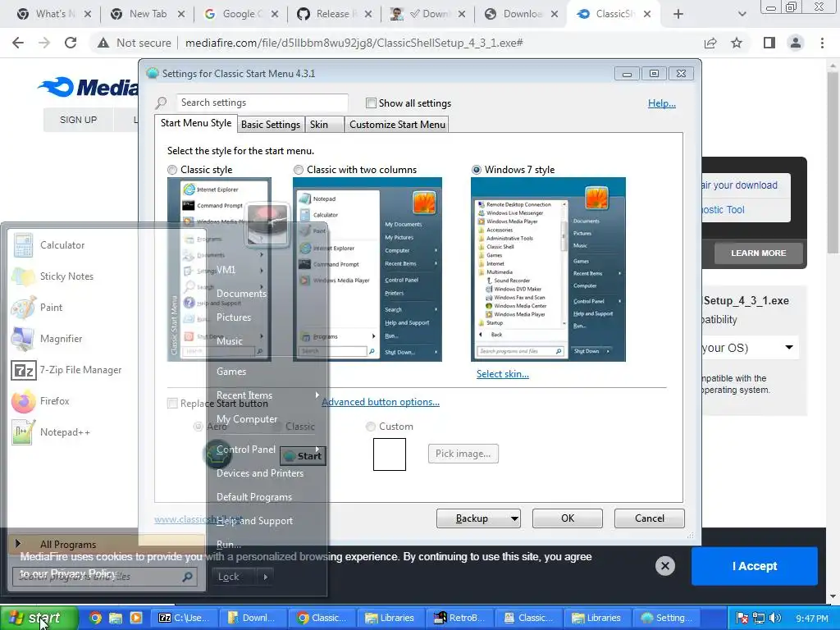This screenshot has height=630, width=840.
Task: Select Classic with two columns option
Action: pyautogui.click(x=299, y=170)
